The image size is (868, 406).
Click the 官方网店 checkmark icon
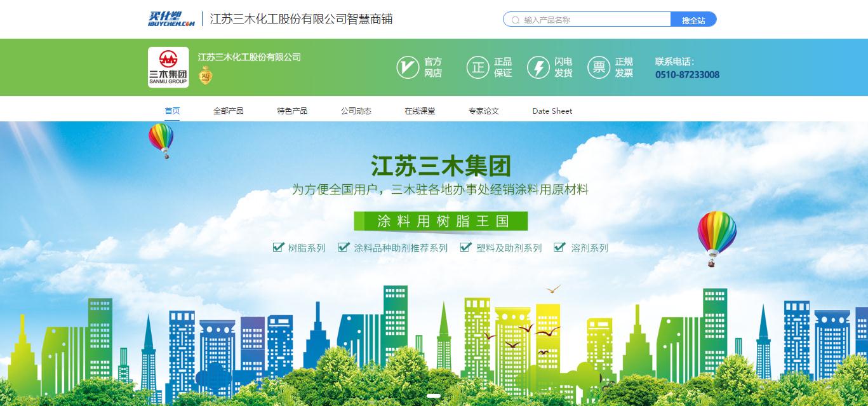[x=408, y=67]
